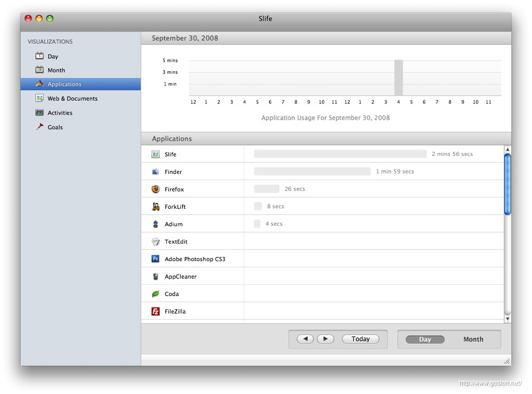532x394 pixels.
Task: Jump to Today
Action: pos(361,339)
